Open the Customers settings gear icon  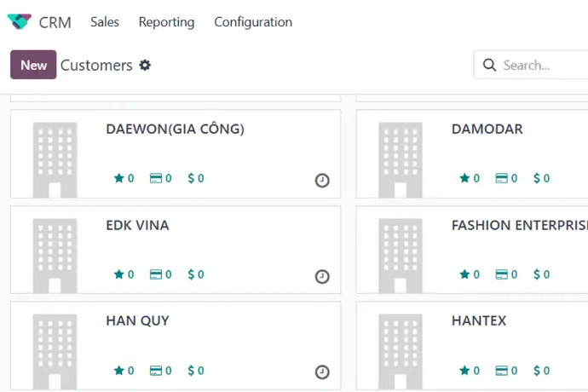tap(145, 66)
